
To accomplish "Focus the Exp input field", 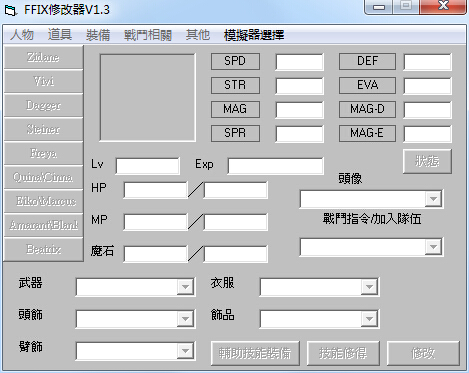I will [275, 166].
